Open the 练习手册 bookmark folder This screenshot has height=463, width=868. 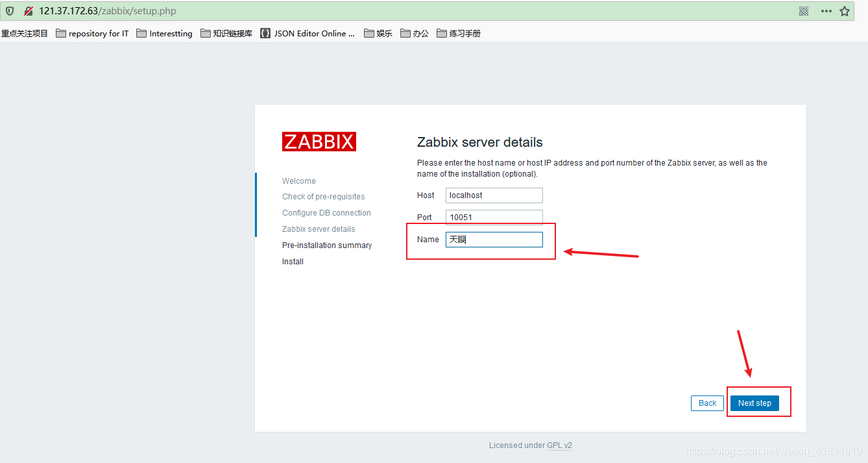pyautogui.click(x=459, y=33)
